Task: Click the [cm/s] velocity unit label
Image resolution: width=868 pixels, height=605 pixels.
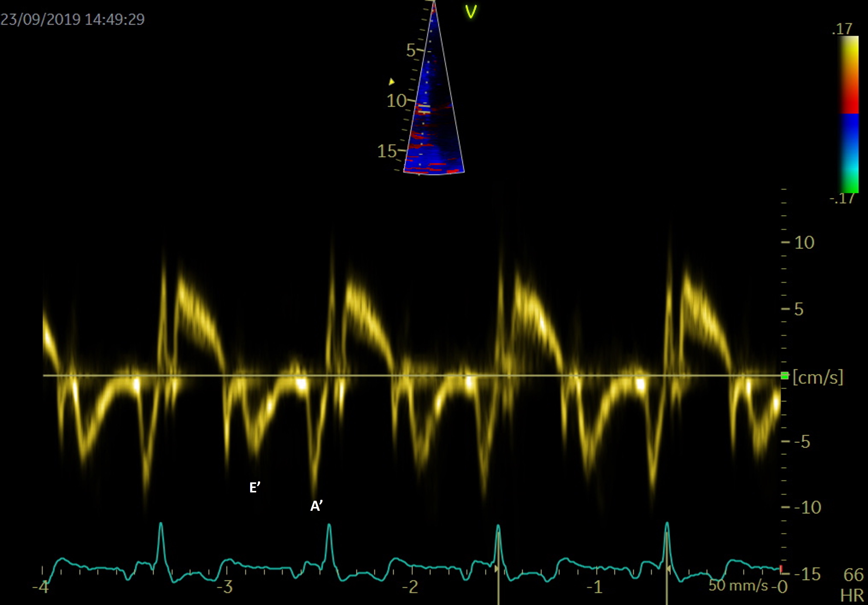Action: coord(818,377)
